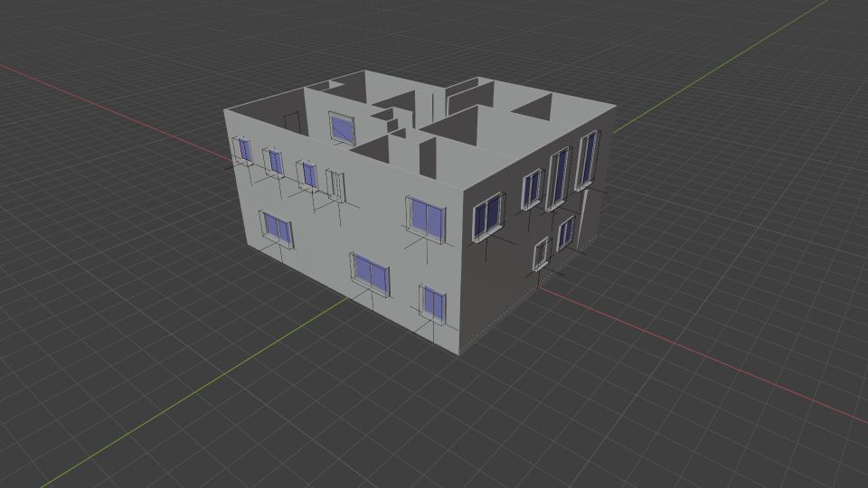Click the lower middle window on the lighter wall
This screenshot has height=488, width=868.
pos(370,271)
